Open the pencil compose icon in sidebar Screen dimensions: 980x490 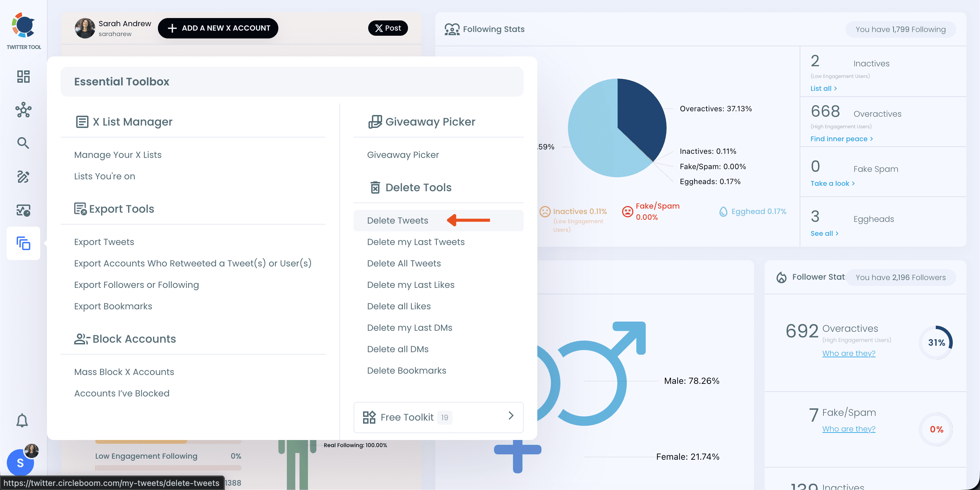pyautogui.click(x=23, y=177)
